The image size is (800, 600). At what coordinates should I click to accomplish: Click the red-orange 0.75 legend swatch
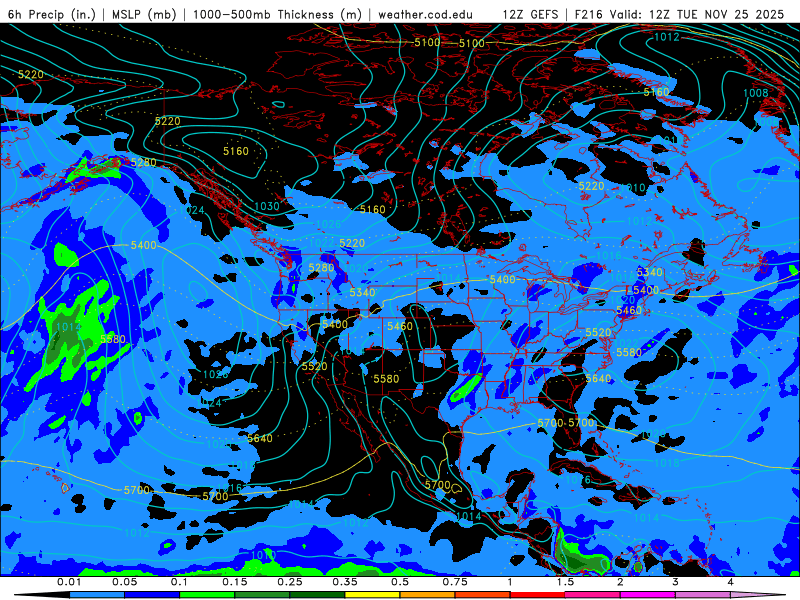(x=483, y=595)
